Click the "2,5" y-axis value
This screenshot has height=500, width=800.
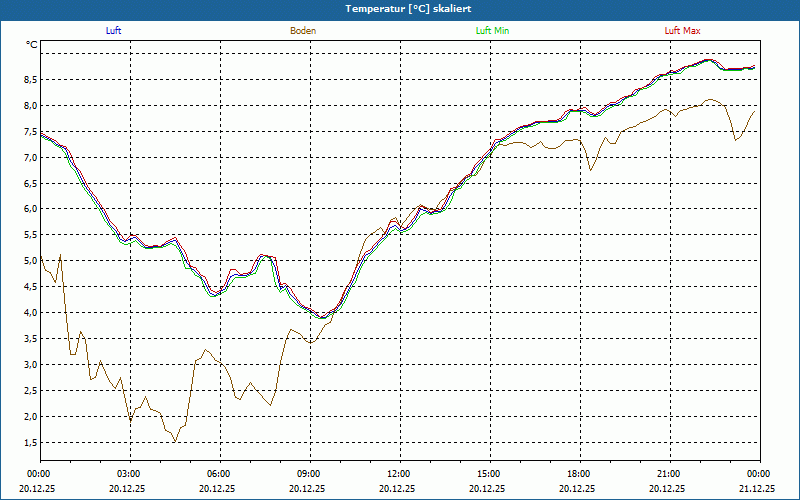31,391
